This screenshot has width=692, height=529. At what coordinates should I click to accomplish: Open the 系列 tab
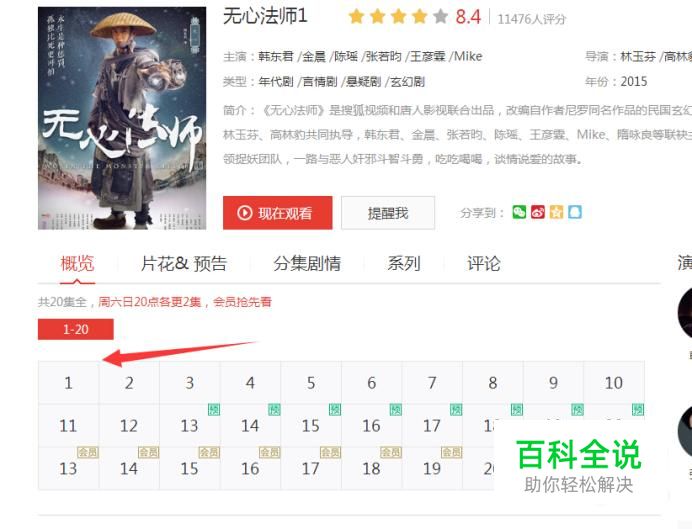pos(404,263)
